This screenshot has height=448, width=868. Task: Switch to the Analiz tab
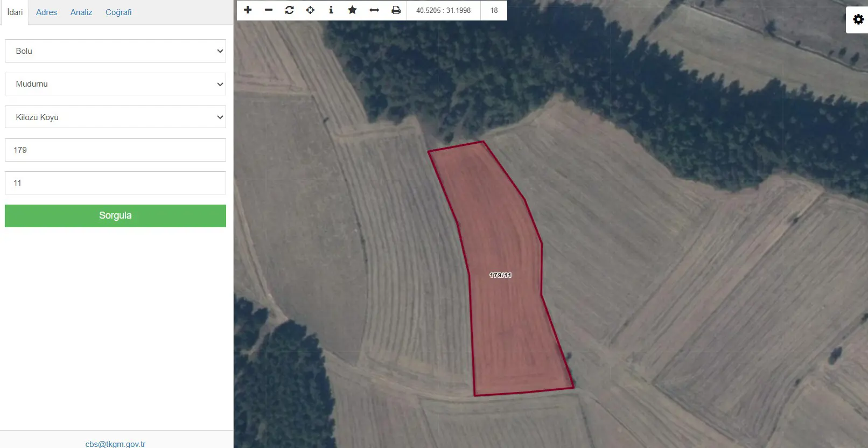81,12
